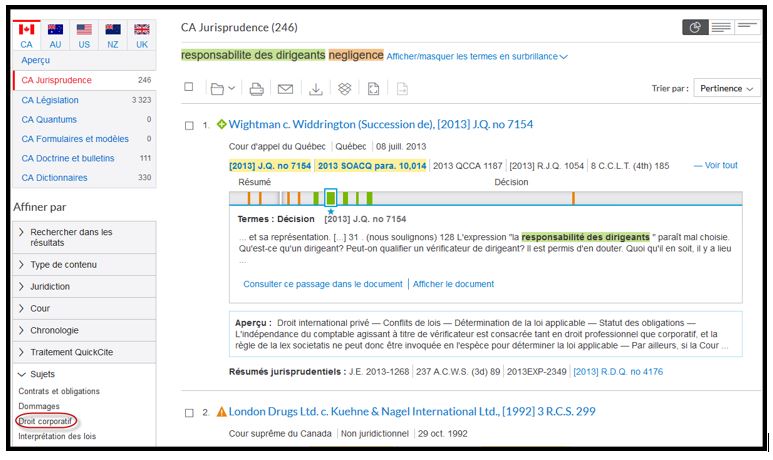Click the graphical view icon
The height and width of the screenshot is (460, 773).
(695, 28)
